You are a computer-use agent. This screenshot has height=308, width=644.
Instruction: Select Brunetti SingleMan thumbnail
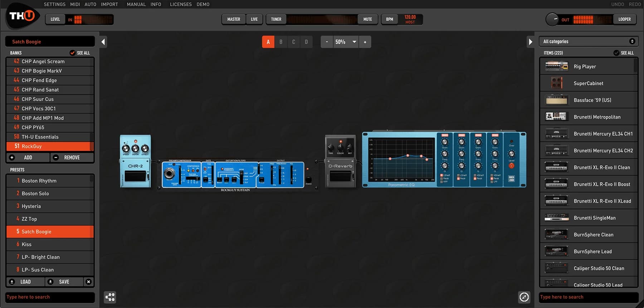point(556,217)
